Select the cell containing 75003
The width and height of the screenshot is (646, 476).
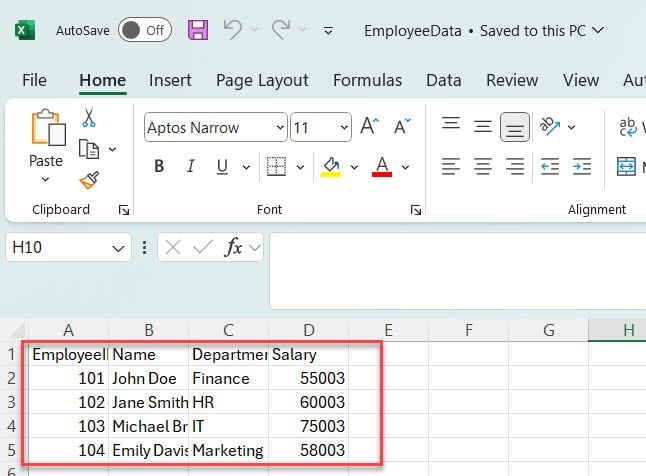coord(309,426)
